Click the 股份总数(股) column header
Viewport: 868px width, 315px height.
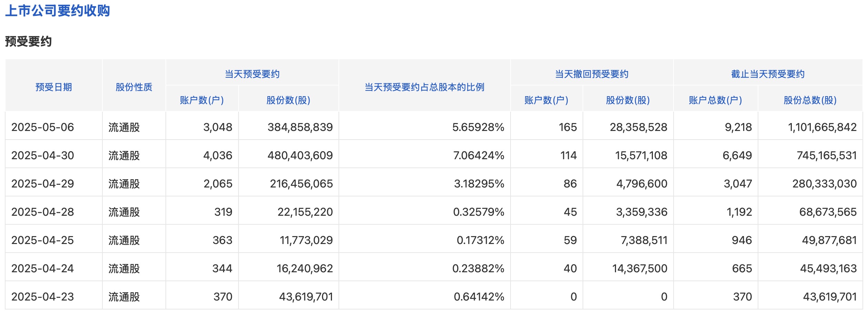(810, 100)
